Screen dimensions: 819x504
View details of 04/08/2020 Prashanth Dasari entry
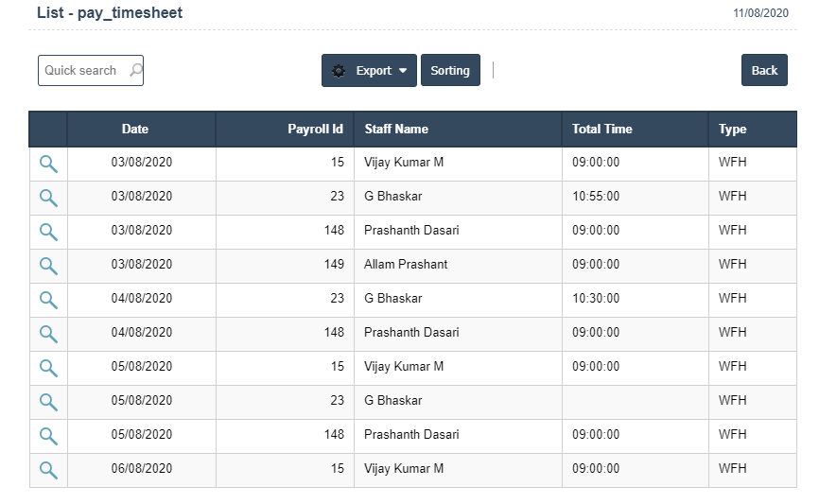pyautogui.click(x=48, y=335)
